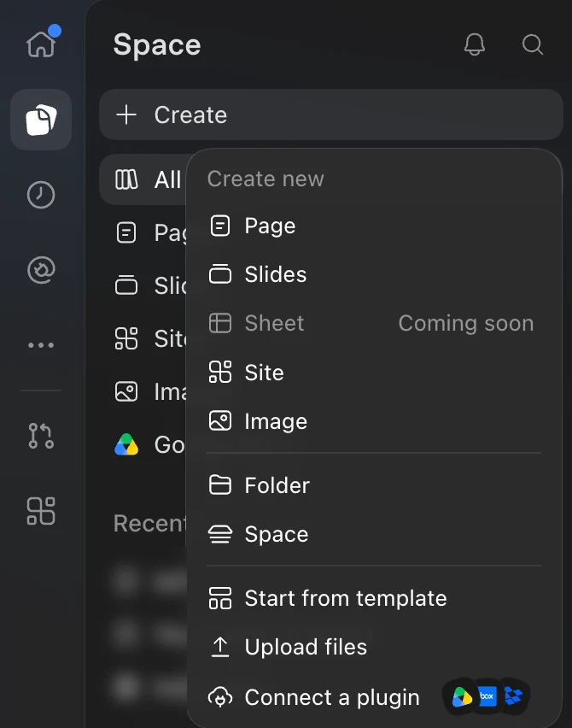Open the pull request branch icon
Viewport: 572px width, 728px height.
point(41,436)
